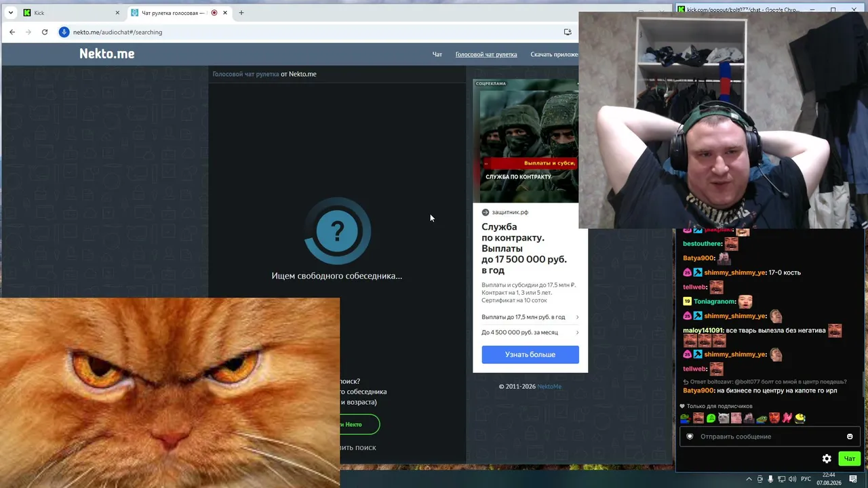This screenshot has height=488, width=868.
Task: Click the angry orange cat image overlay
Action: click(x=170, y=393)
